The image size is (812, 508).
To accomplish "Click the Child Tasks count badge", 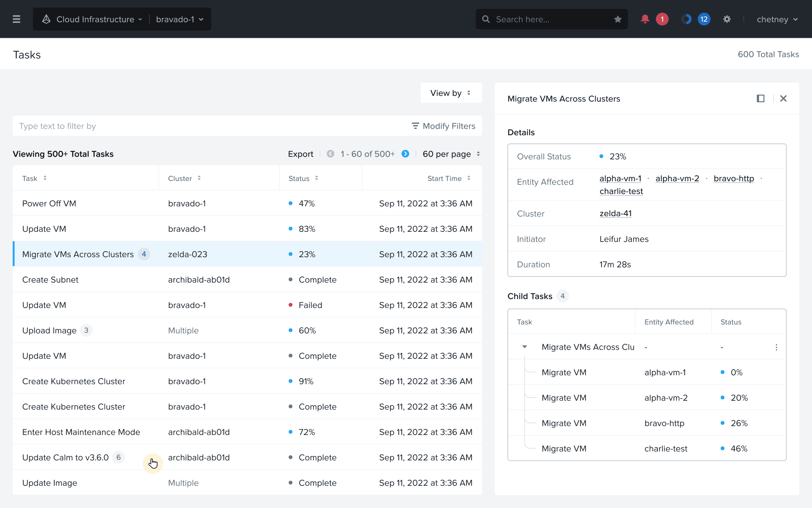I will click(563, 296).
